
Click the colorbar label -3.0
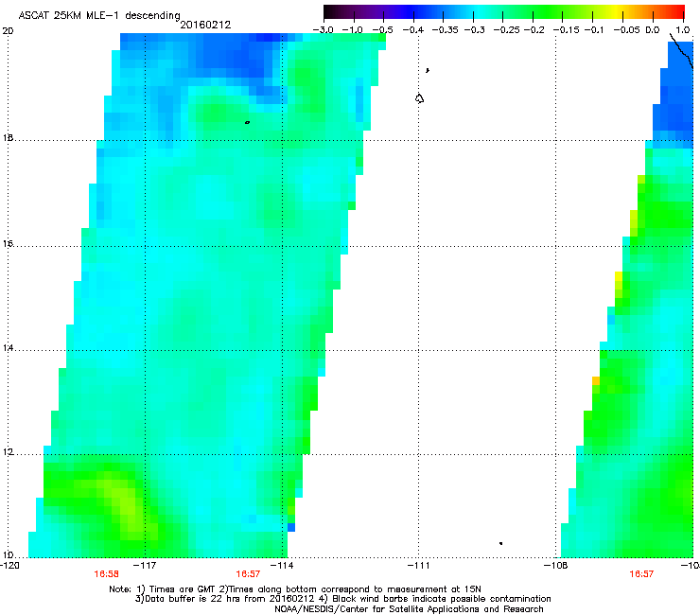(323, 30)
